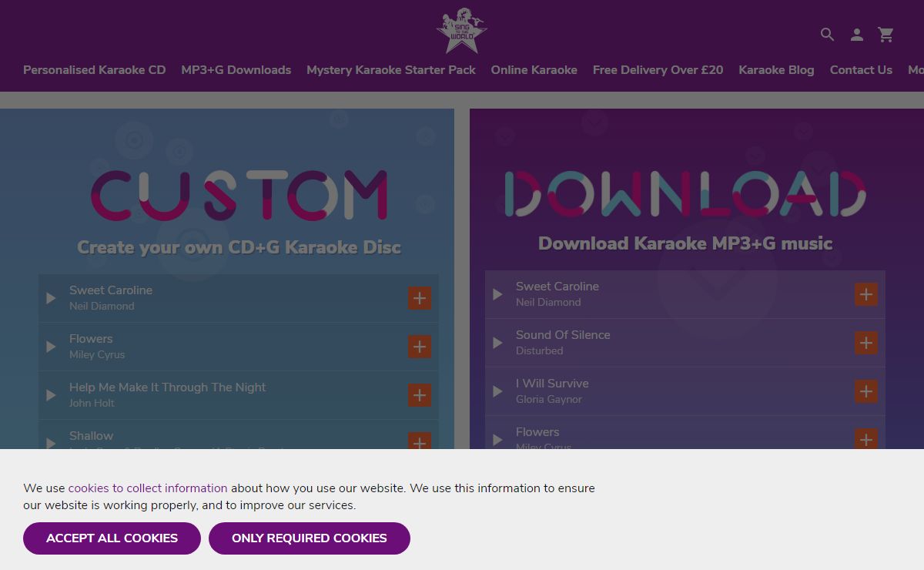Open MP3+G Downloads menu
The image size is (924, 570).
tap(236, 69)
